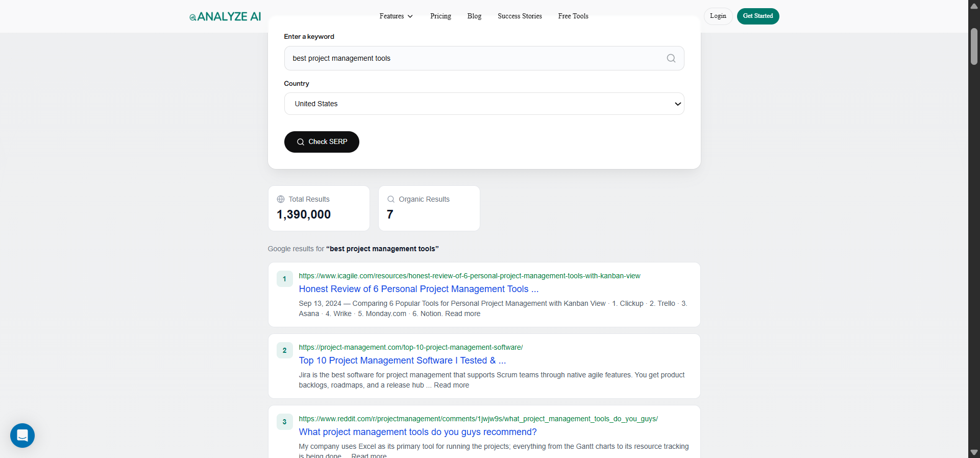Click the Login button
Image resolution: width=980 pixels, height=458 pixels.
pyautogui.click(x=718, y=16)
